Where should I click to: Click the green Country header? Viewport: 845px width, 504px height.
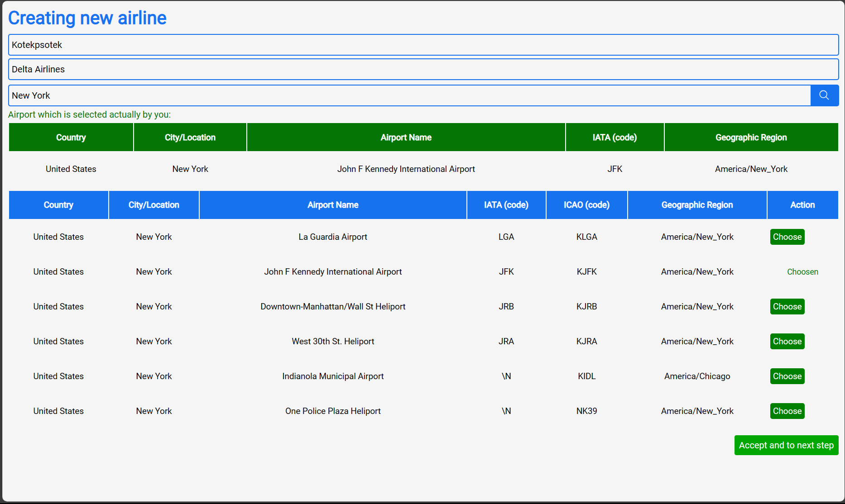click(71, 138)
